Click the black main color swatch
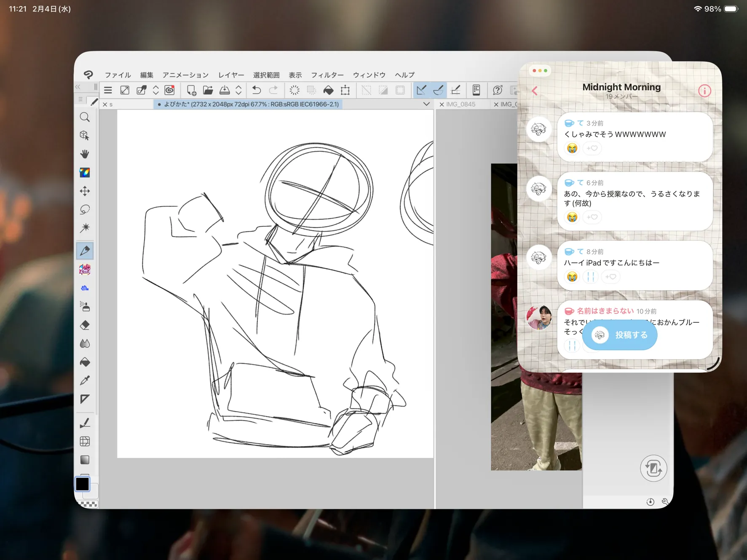This screenshot has height=560, width=747. (83, 484)
